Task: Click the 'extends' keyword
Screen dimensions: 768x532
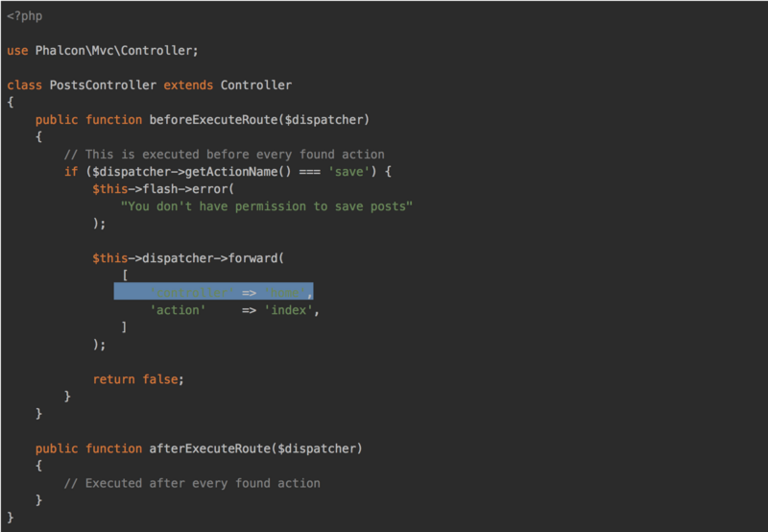Action: click(x=188, y=85)
